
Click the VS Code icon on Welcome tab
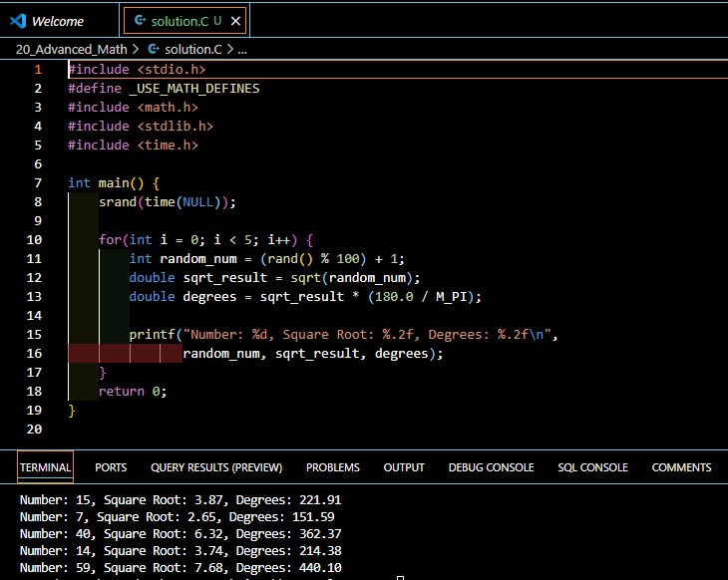click(x=17, y=21)
